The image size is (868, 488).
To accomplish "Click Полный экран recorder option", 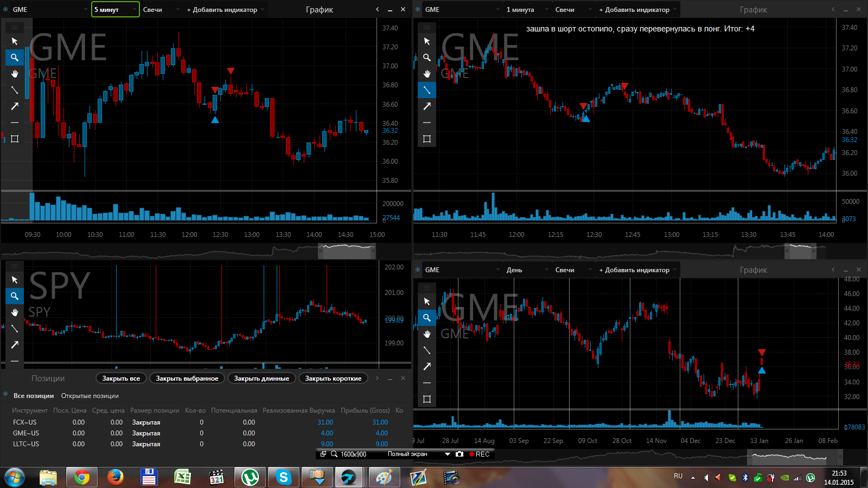I will tap(407, 454).
